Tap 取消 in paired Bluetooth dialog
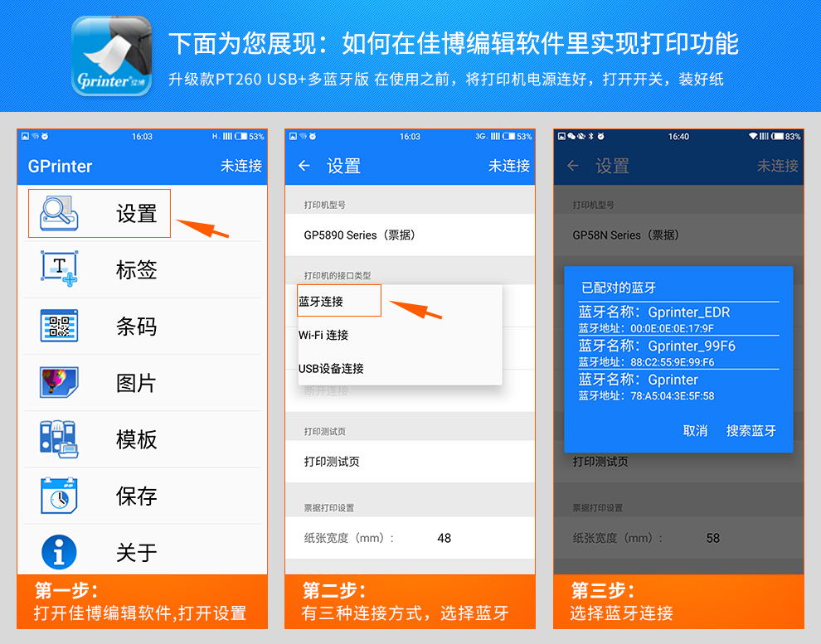The width and height of the screenshot is (821, 644). (695, 430)
